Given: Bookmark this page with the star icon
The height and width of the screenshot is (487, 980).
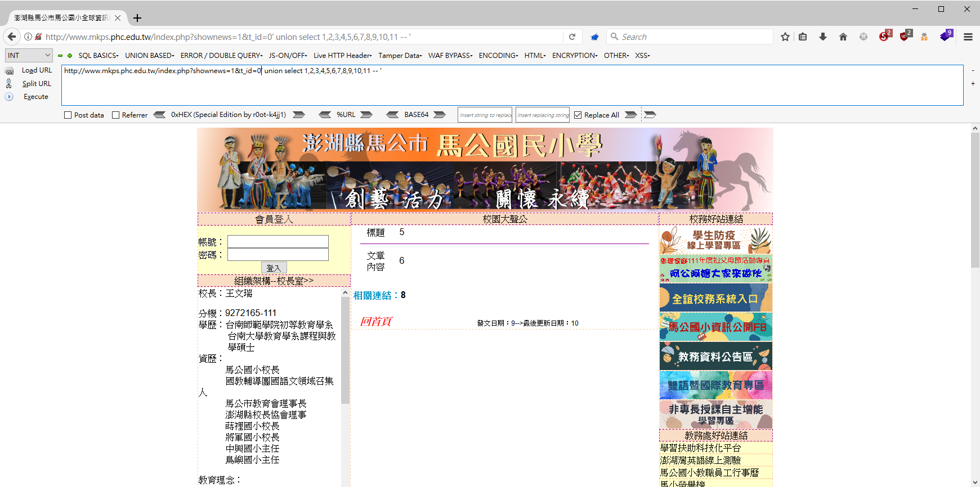Looking at the screenshot, I should tap(785, 37).
